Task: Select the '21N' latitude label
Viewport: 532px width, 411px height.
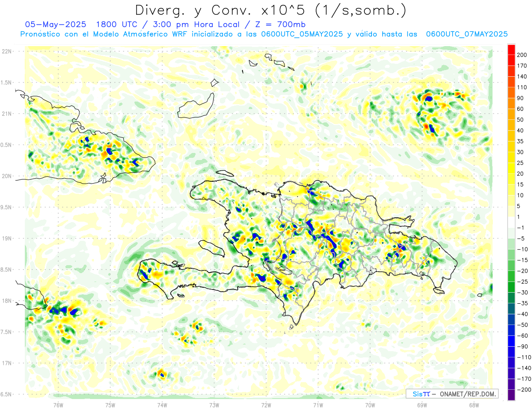Action: pyautogui.click(x=7, y=114)
